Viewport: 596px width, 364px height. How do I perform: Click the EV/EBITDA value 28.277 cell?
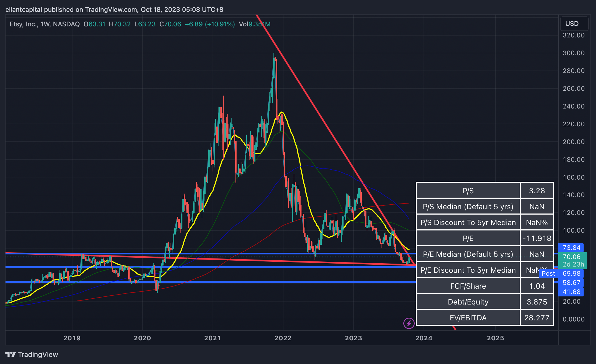537,318
